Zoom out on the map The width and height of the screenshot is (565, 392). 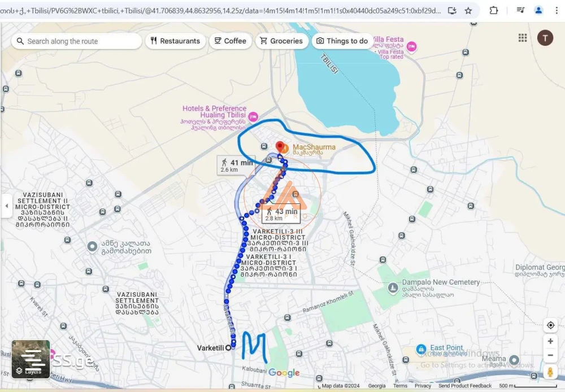(x=550, y=355)
